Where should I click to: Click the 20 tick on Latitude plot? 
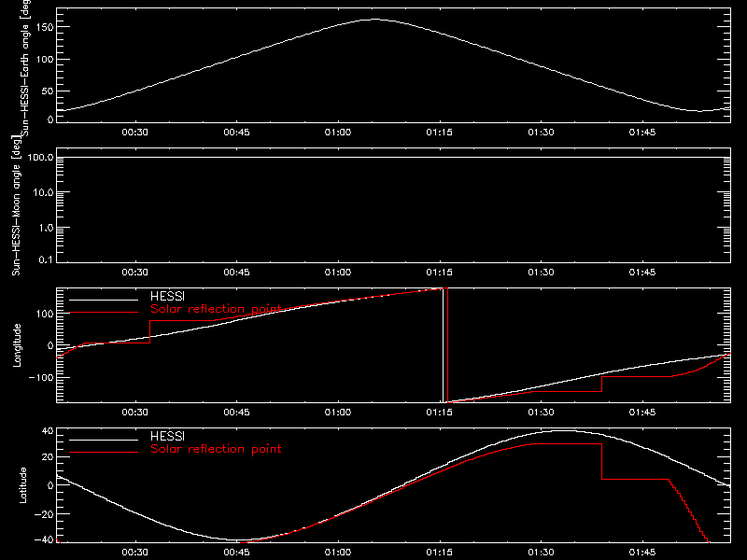[48, 457]
